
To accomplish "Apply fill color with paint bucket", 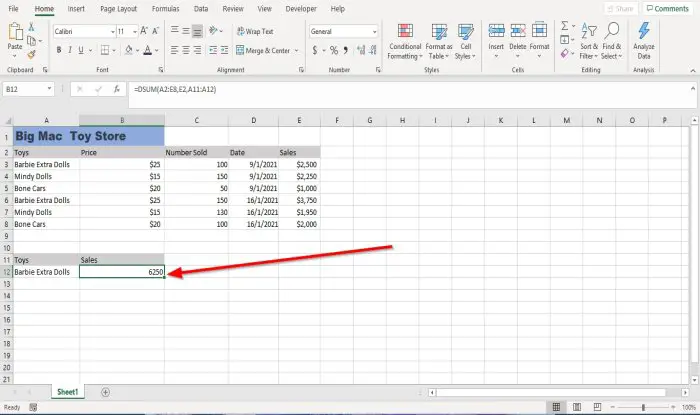I will point(129,50).
